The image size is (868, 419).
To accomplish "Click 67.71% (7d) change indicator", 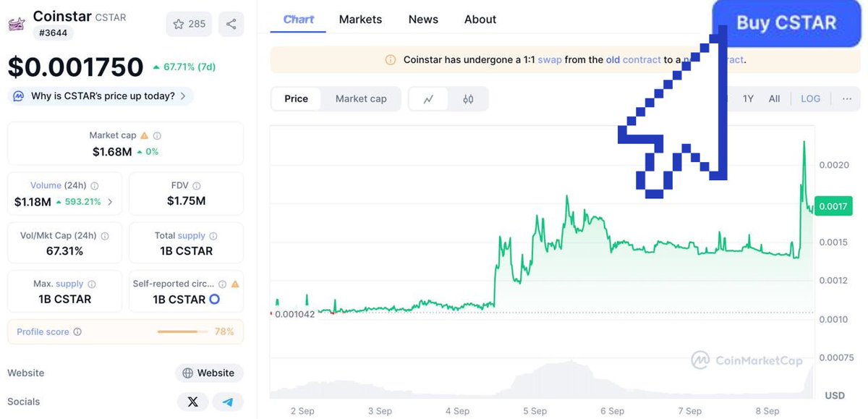I will 184,67.
